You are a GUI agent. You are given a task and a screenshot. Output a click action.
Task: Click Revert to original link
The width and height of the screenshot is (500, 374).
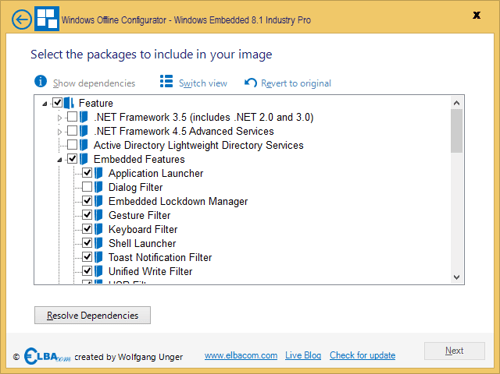tap(296, 83)
